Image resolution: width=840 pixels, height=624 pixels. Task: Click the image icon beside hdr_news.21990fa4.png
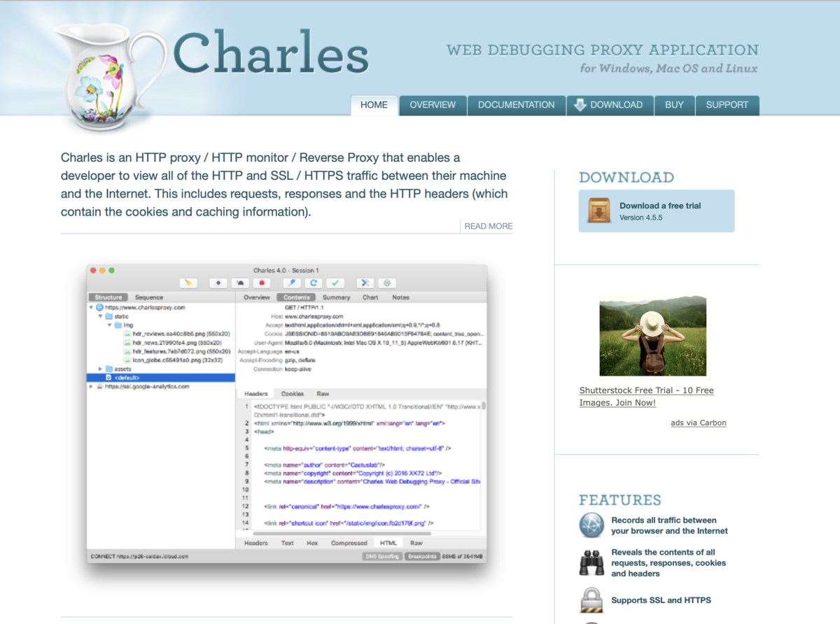tap(127, 343)
